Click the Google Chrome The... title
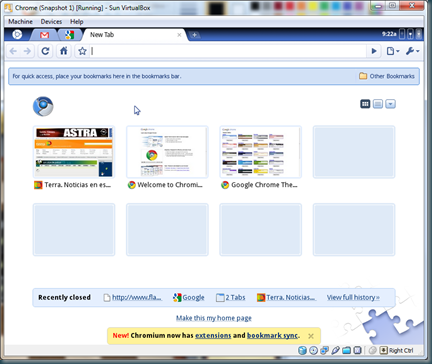Image resolution: width=432 pixels, height=364 pixels. [x=264, y=185]
